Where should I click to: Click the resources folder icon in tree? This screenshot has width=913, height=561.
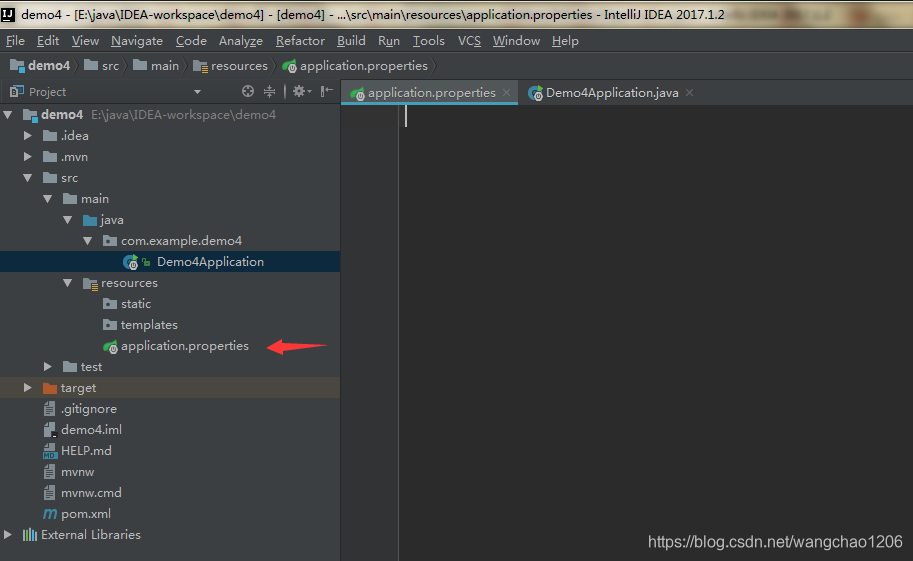click(x=90, y=284)
